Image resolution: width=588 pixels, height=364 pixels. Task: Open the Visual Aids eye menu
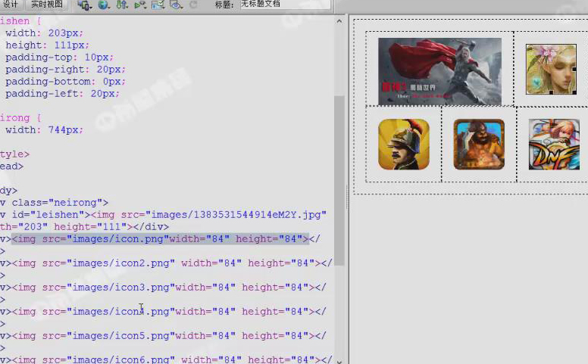[x=176, y=5]
